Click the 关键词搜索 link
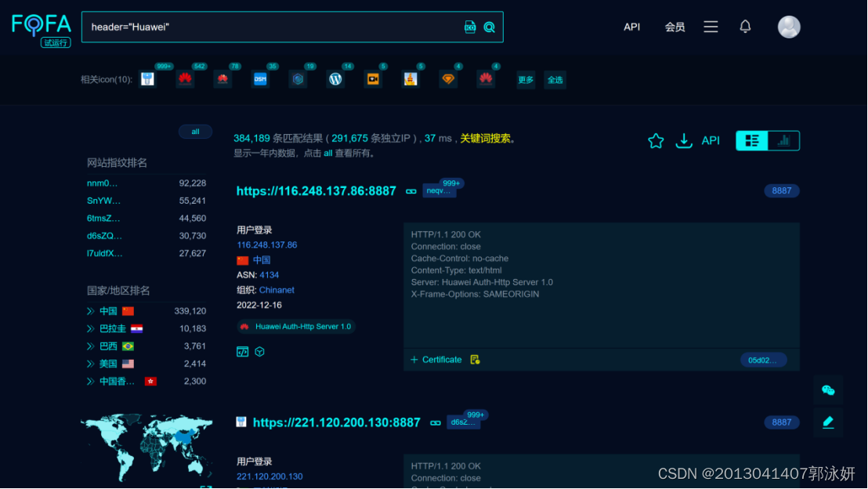Image resolution: width=868 pixels, height=489 pixels. pos(485,139)
